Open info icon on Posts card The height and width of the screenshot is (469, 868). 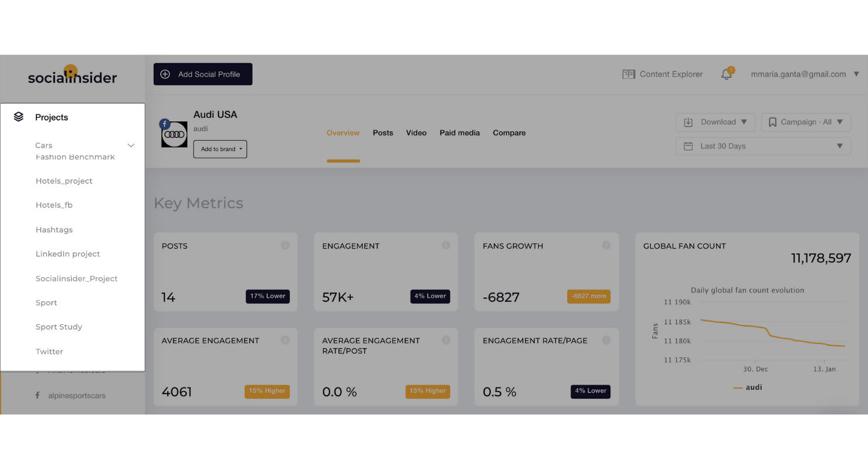pos(285,245)
